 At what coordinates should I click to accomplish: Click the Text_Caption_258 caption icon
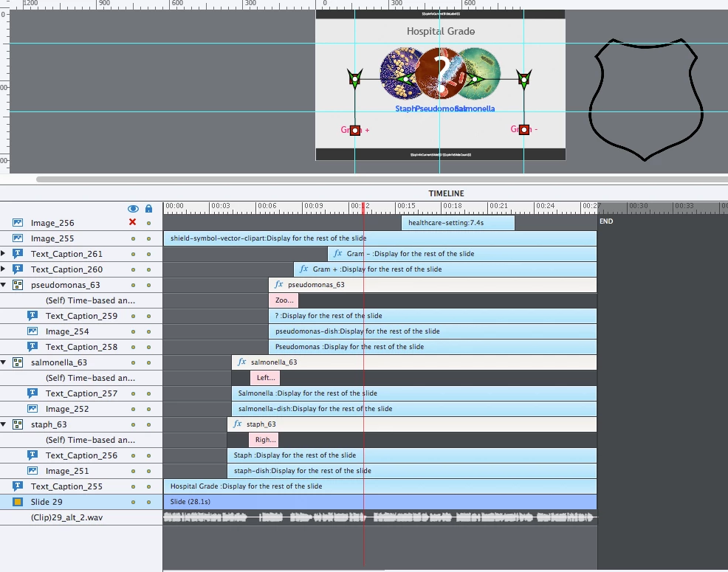pos(32,346)
